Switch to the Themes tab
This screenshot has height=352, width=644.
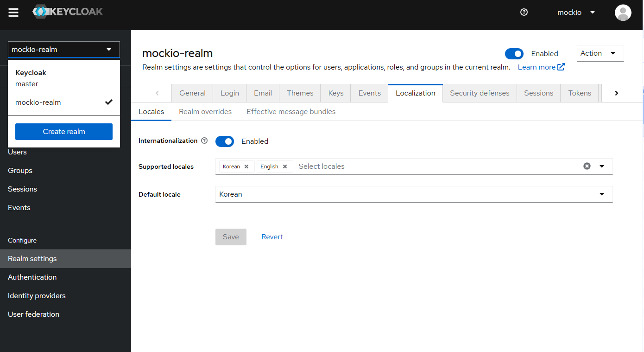[x=300, y=93]
